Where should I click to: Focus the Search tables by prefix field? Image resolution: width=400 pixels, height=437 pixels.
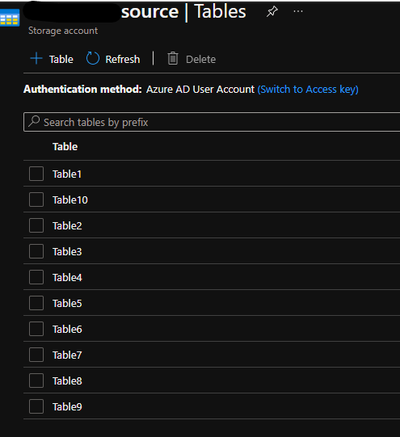click(212, 122)
